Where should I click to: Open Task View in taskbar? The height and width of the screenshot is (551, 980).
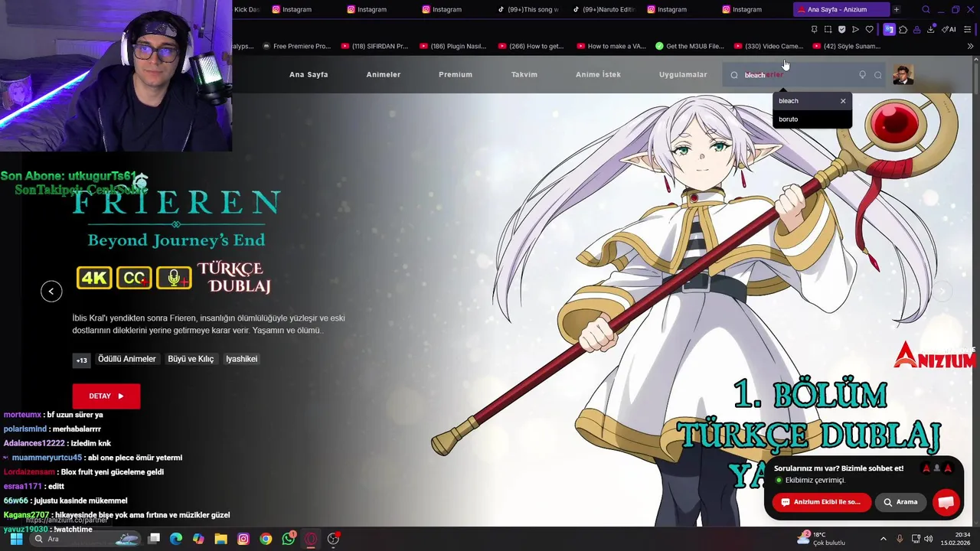154,539
